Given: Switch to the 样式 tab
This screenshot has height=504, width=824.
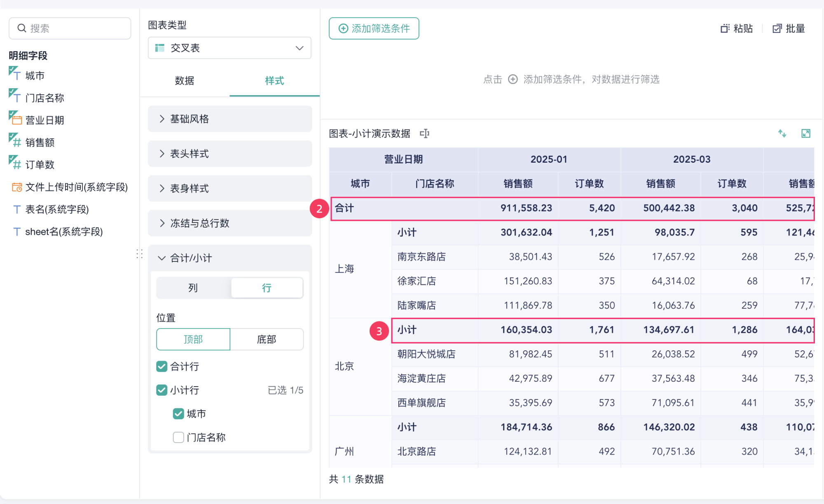Looking at the screenshot, I should pos(274,81).
